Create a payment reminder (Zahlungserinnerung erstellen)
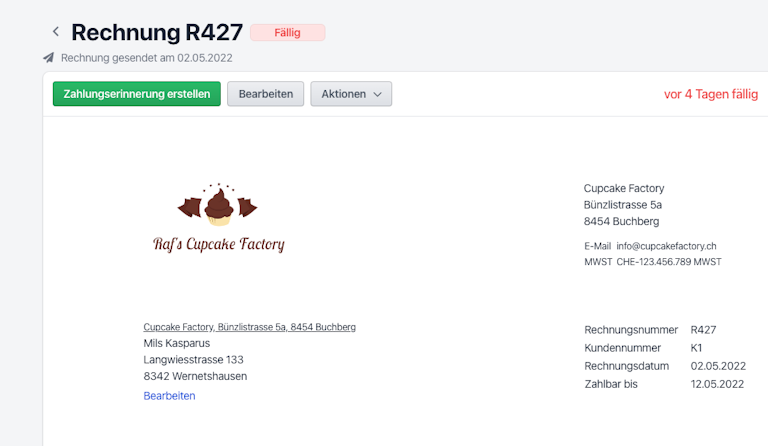Viewport: 768px width, 446px height. 137,94
